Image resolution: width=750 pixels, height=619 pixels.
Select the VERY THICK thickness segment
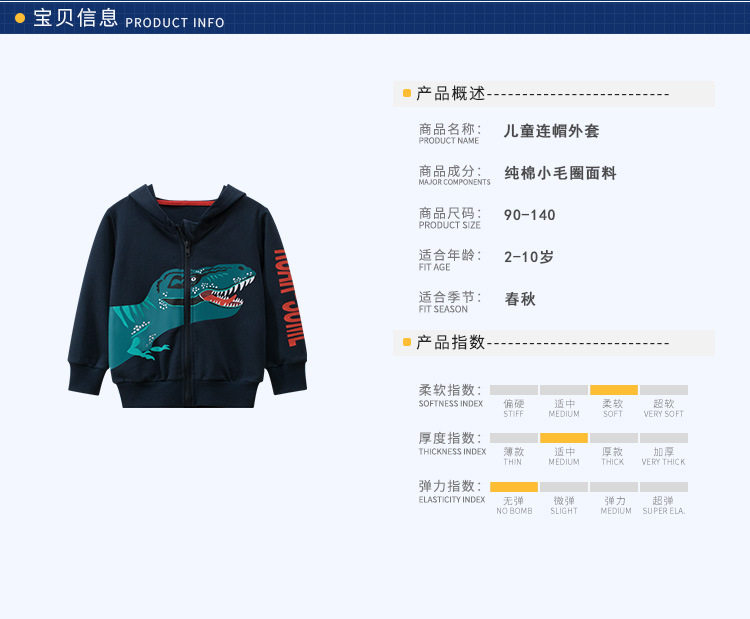pyautogui.click(x=664, y=438)
